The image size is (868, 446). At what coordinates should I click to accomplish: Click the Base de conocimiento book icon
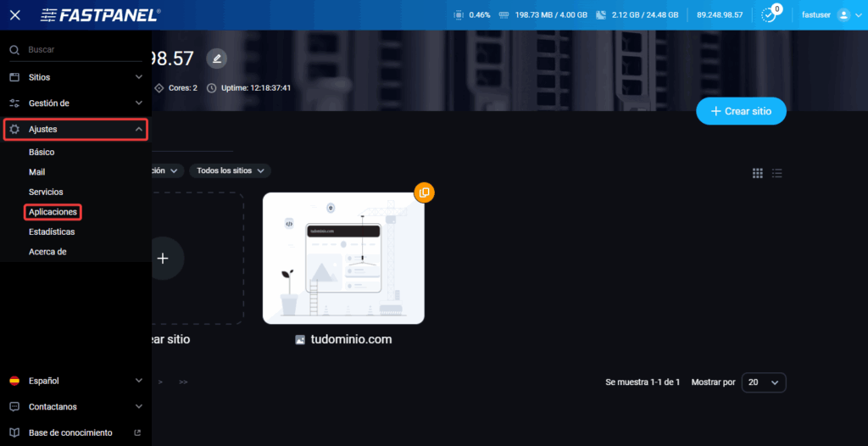coord(15,432)
